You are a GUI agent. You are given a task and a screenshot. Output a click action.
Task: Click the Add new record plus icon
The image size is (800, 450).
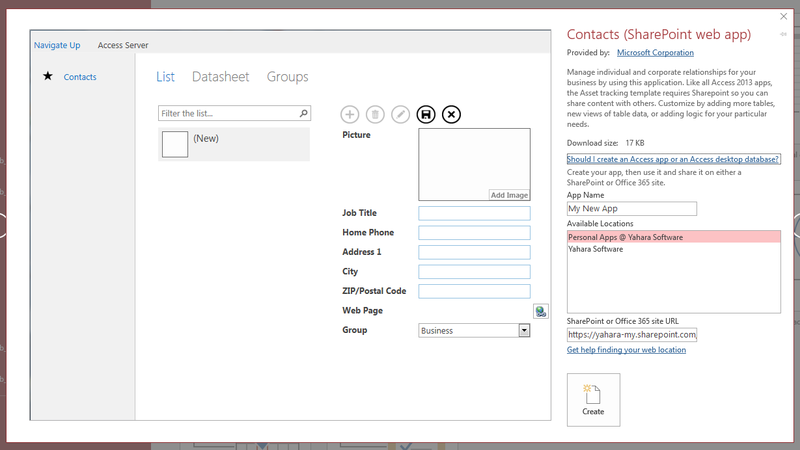[350, 115]
